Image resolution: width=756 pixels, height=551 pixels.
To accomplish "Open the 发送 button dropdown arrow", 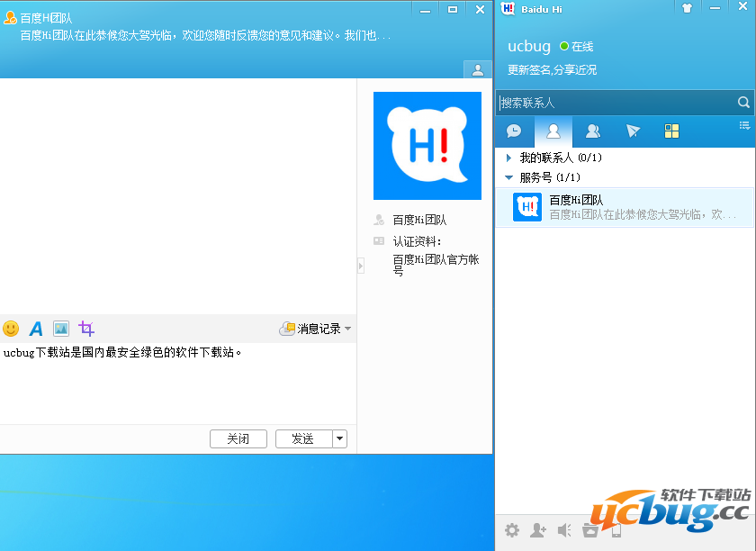I will click(339, 438).
